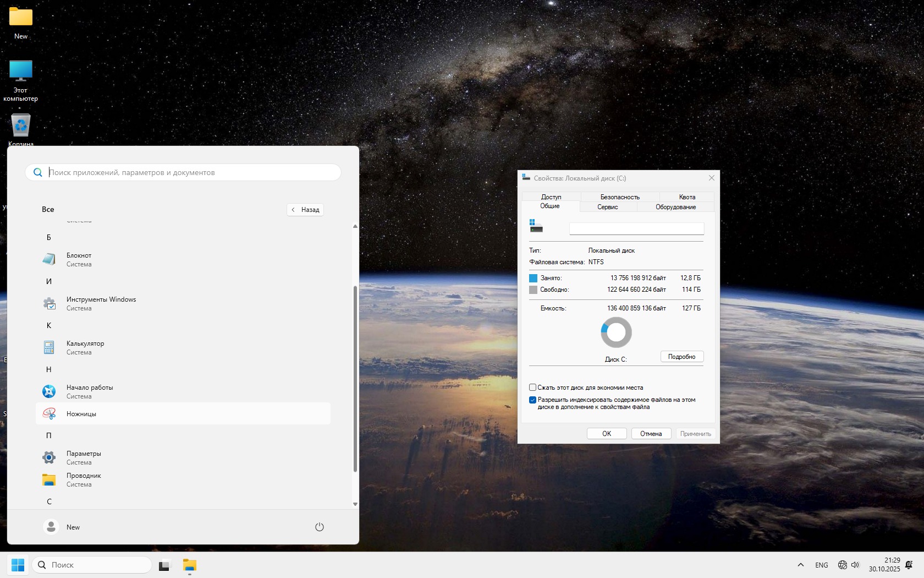This screenshot has height=578, width=924.
Task: Open Параметры settings app
Action: 84,457
